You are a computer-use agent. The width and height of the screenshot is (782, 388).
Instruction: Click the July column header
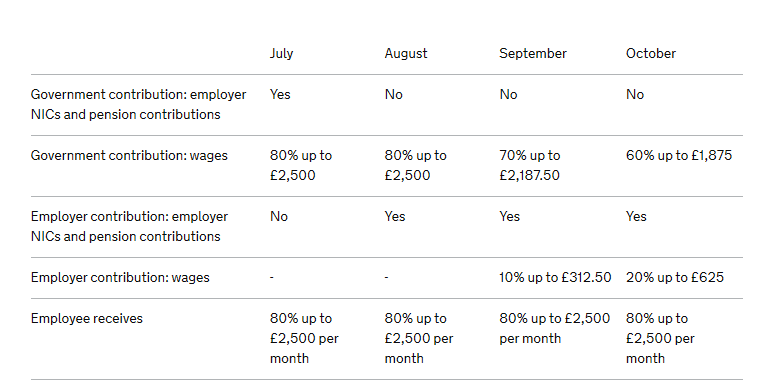point(281,54)
